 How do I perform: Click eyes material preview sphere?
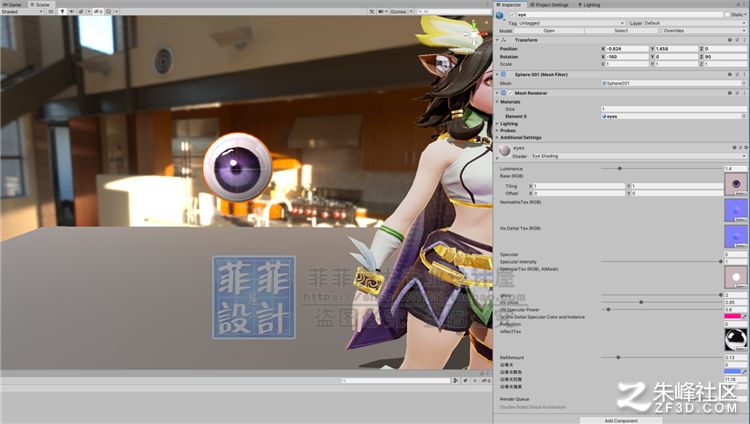click(x=504, y=151)
